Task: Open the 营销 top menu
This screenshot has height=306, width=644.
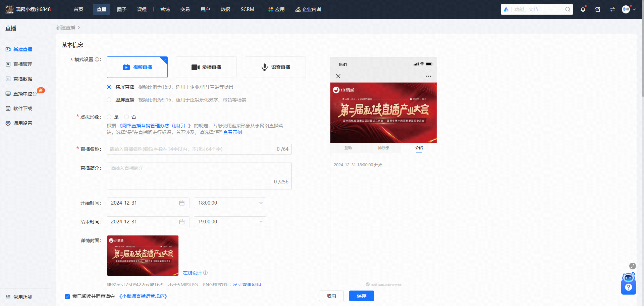Action: pos(165,9)
